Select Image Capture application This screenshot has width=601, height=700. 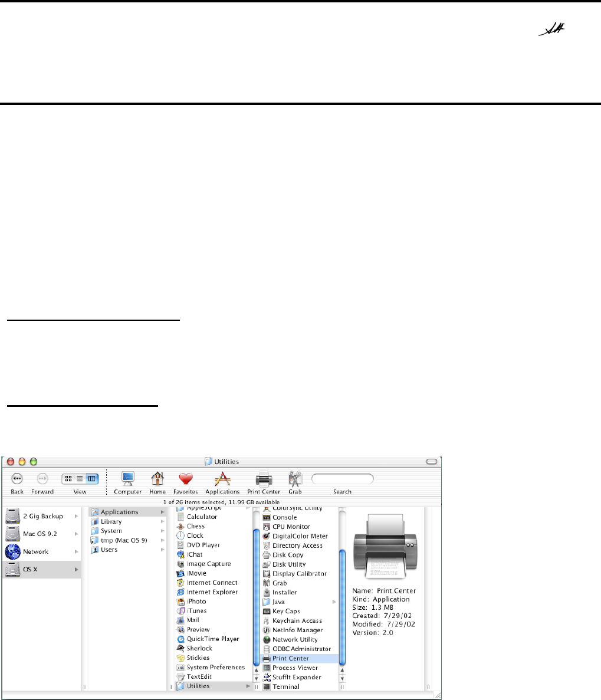[x=214, y=564]
